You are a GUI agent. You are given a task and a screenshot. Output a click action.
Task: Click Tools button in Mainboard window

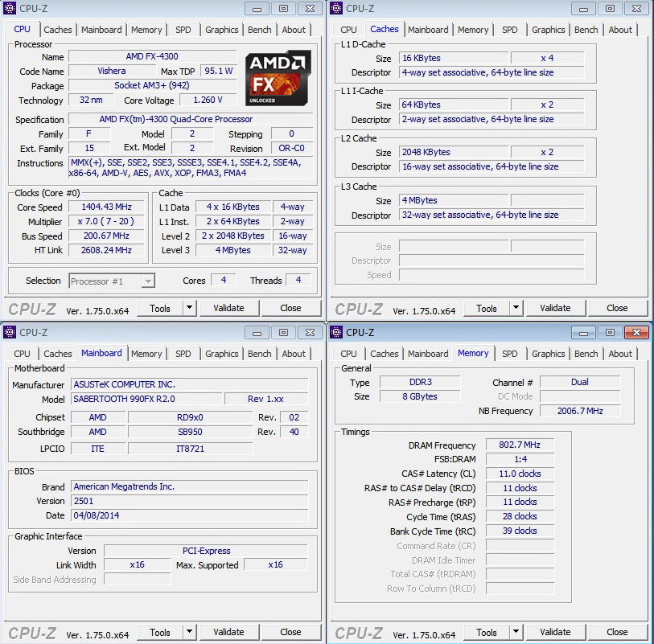click(160, 632)
